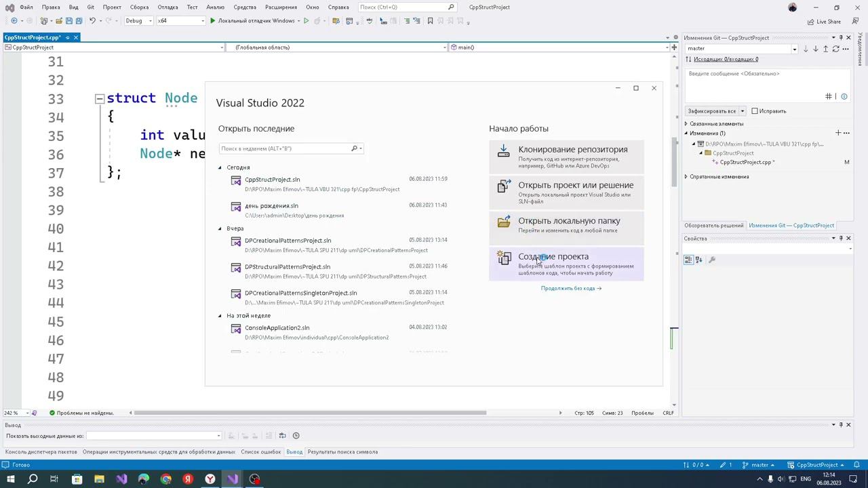868x488 pixels.
Task: Start debugging with the green play icon
Action: pos(212,21)
